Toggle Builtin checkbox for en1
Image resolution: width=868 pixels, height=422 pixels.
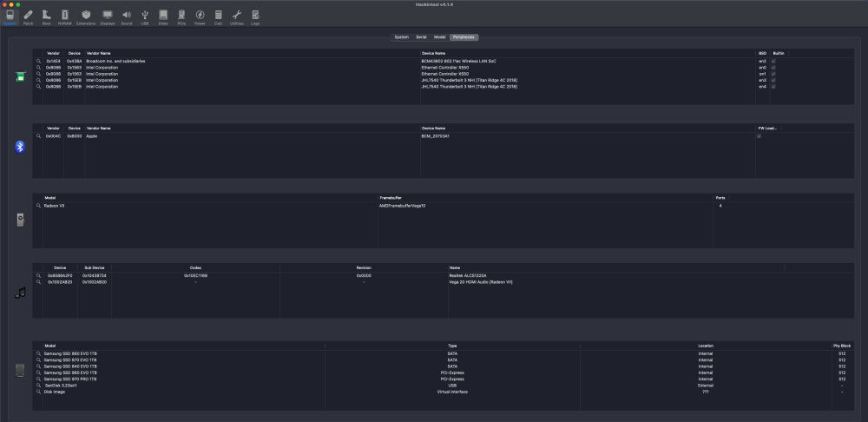pyautogui.click(x=773, y=74)
